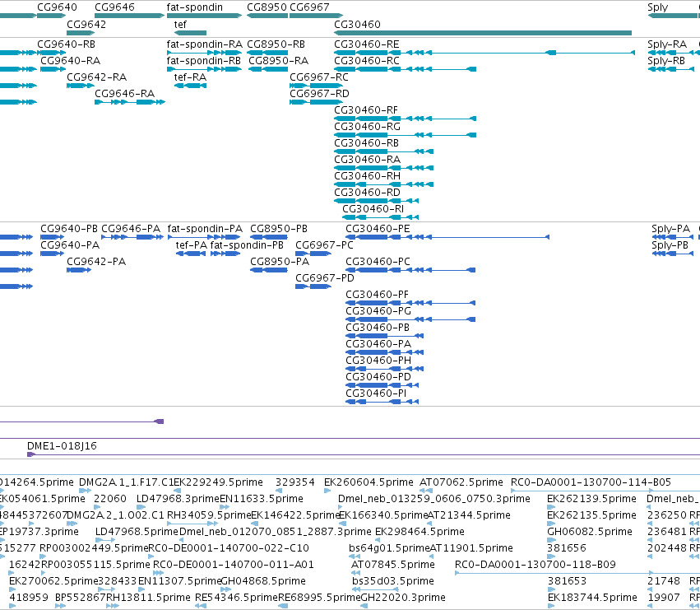Click transcript label CG8950-RB
The image size is (700, 610).
click(x=276, y=44)
